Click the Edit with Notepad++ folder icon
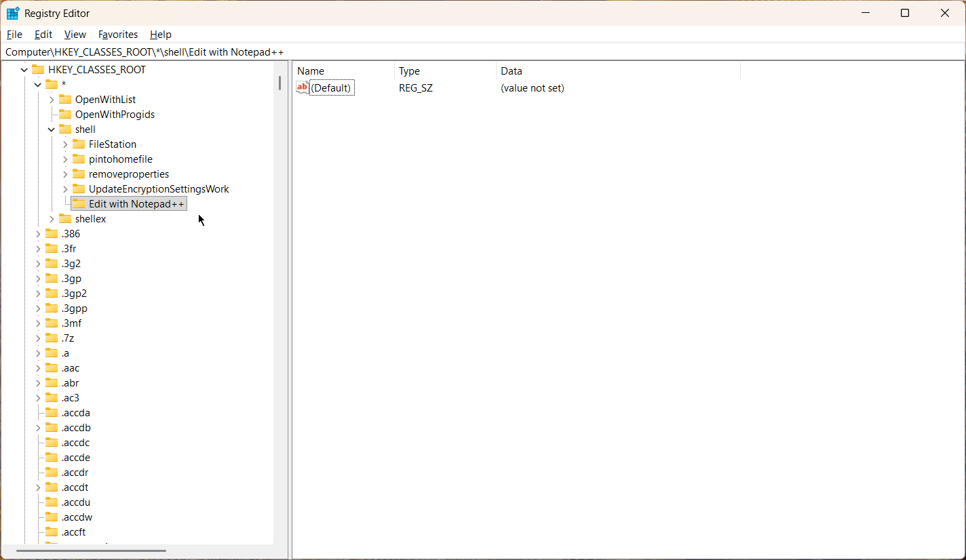 [79, 204]
